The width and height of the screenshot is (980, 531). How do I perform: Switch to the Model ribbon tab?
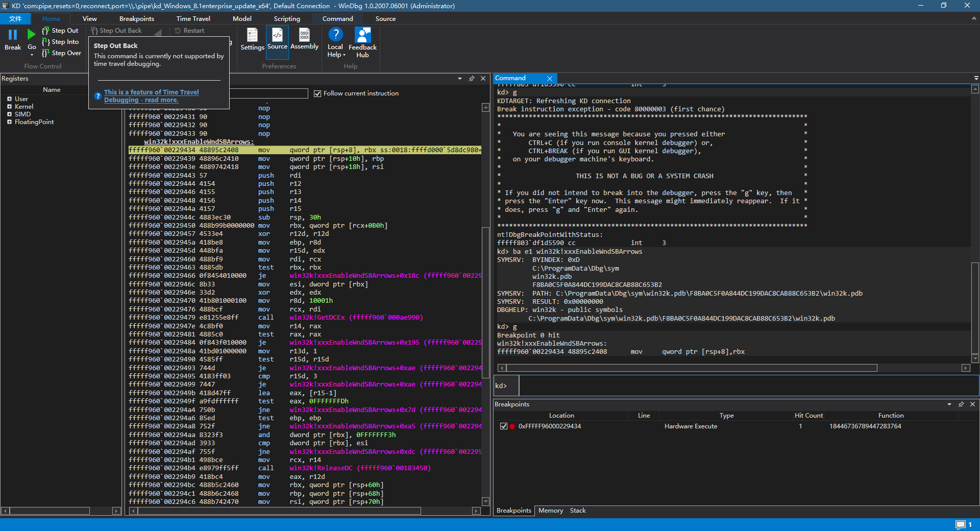click(x=242, y=19)
